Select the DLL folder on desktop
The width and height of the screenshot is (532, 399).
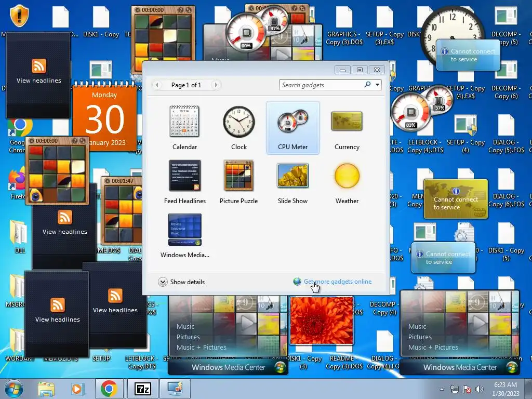pos(19,236)
